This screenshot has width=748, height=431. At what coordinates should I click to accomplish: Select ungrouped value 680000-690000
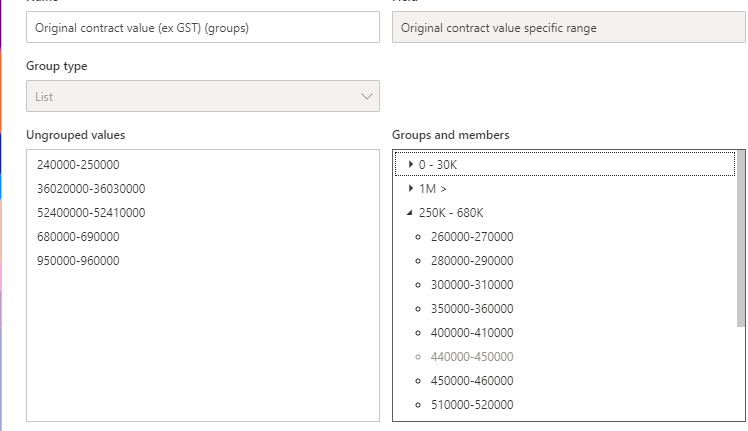tap(78, 237)
